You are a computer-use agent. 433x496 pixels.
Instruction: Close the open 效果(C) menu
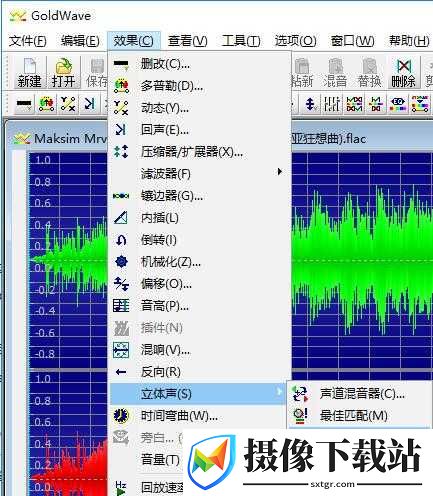134,41
